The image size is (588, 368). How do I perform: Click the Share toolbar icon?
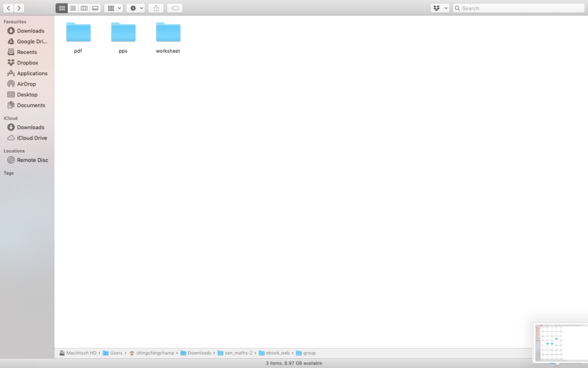[156, 8]
